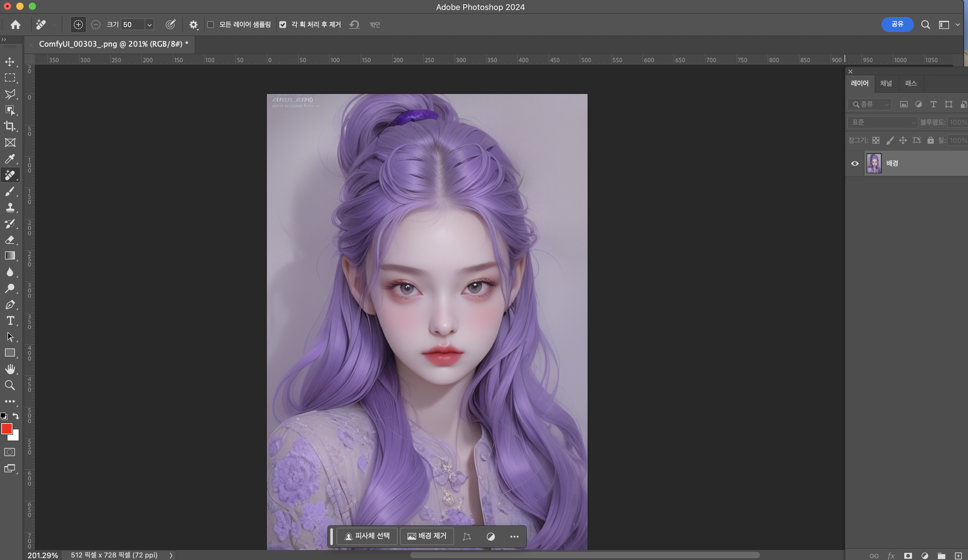This screenshot has width=968, height=560.
Task: Switch to the 채널 tab
Action: 886,83
